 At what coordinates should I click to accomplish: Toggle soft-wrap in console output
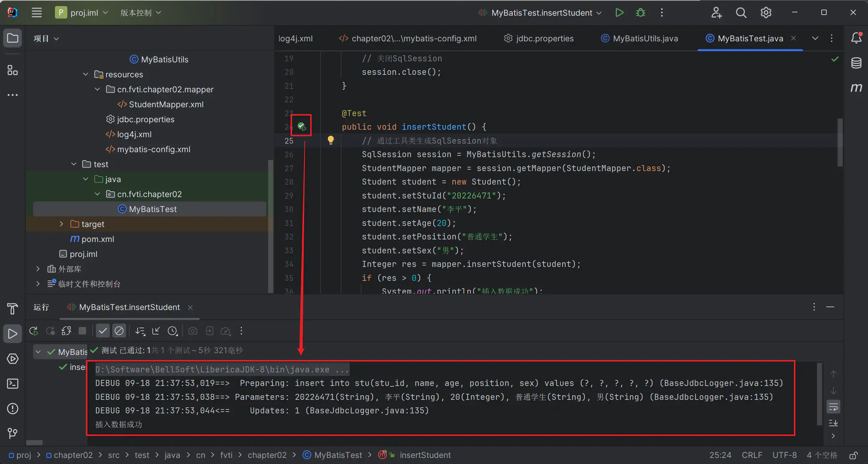833,407
